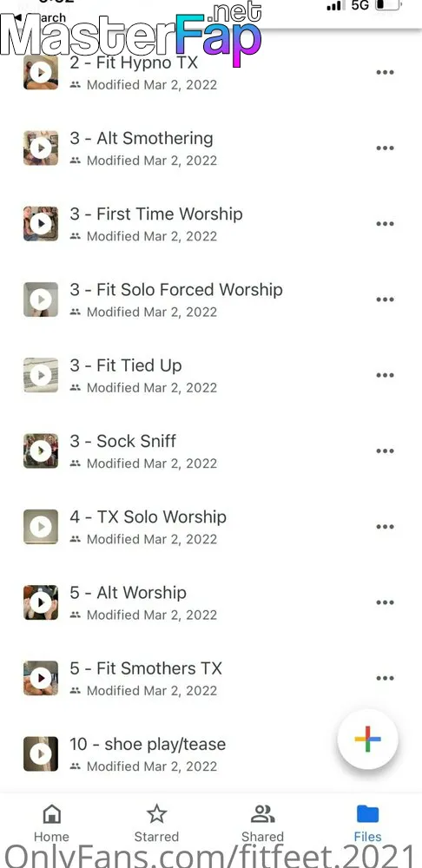Switch to the Home tab
The height and width of the screenshot is (868, 422).
[51, 823]
